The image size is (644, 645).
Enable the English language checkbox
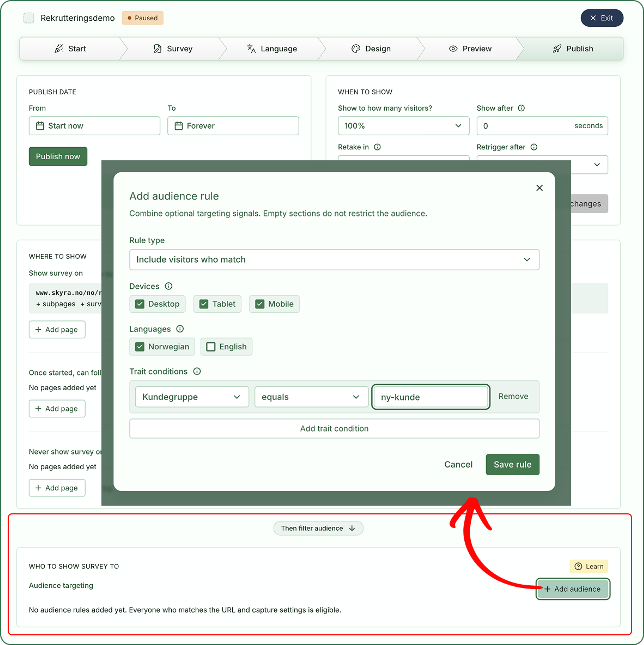[211, 346]
